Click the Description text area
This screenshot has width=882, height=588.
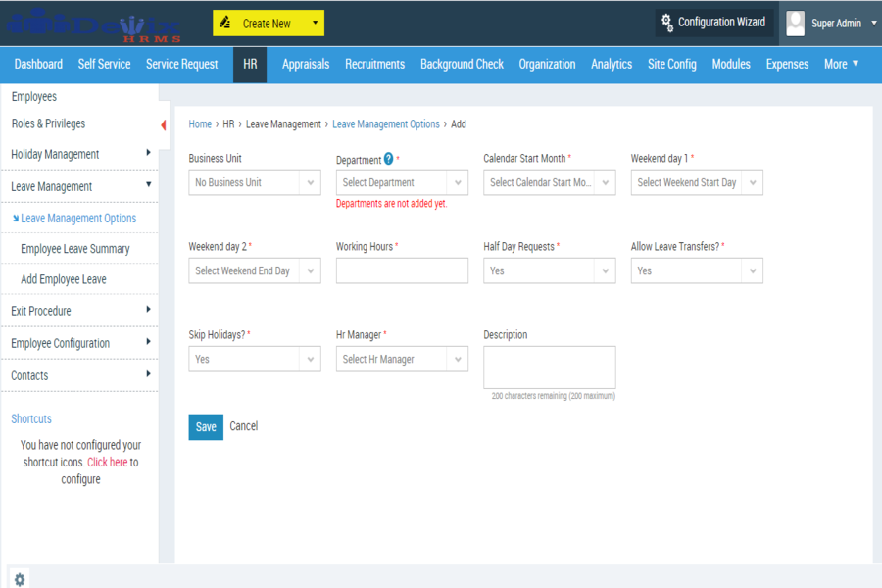550,367
